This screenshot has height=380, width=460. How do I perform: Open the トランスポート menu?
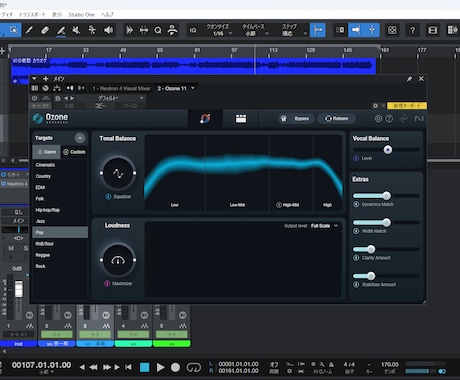tap(32, 15)
